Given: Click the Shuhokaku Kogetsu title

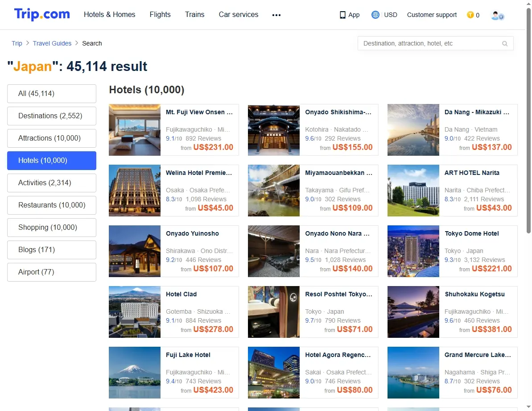Looking at the screenshot, I should pos(474,294).
